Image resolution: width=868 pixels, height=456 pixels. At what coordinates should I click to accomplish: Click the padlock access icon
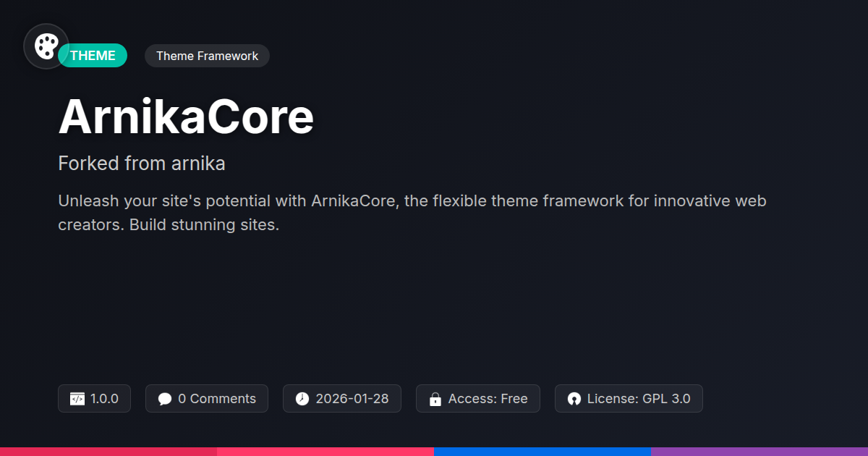[x=435, y=399]
